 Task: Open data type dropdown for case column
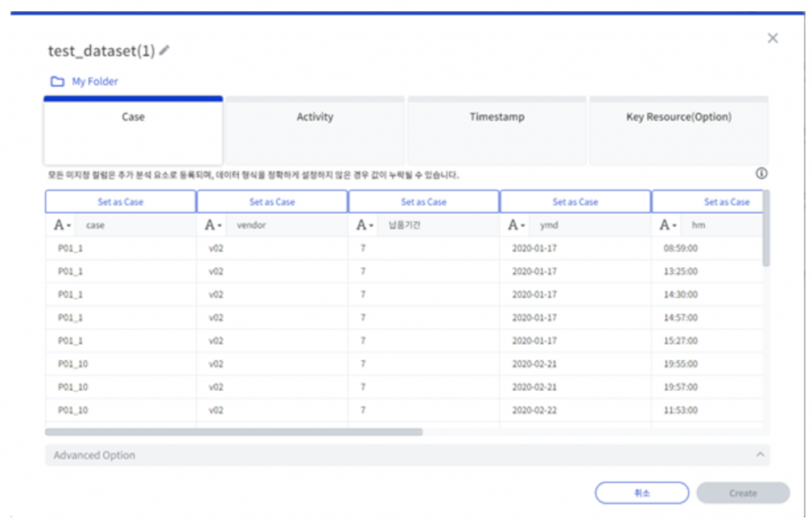[x=62, y=225]
